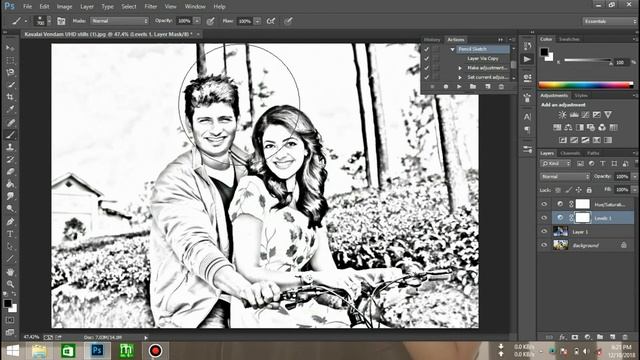The height and width of the screenshot is (360, 640).
Task: Expand the Set current adjustment step
Action: (x=460, y=77)
